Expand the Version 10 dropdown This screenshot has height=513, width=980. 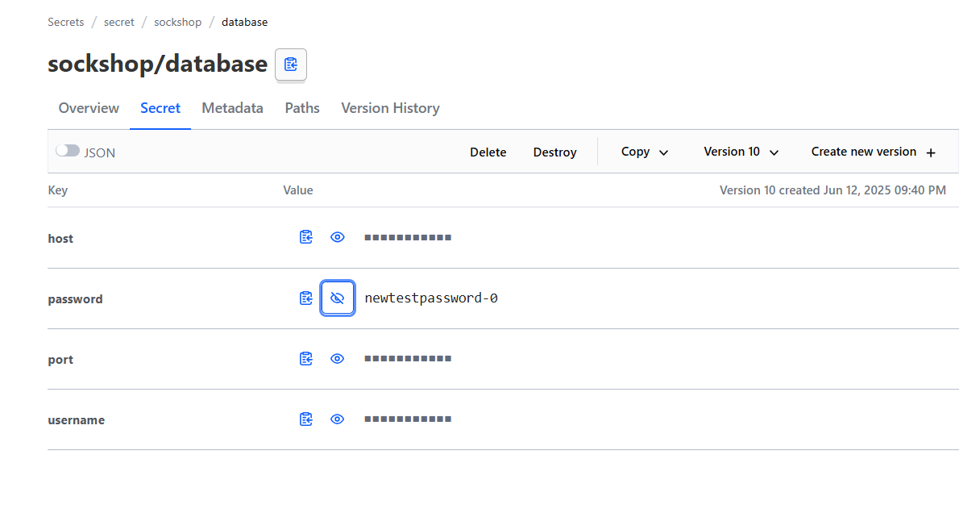pos(741,152)
